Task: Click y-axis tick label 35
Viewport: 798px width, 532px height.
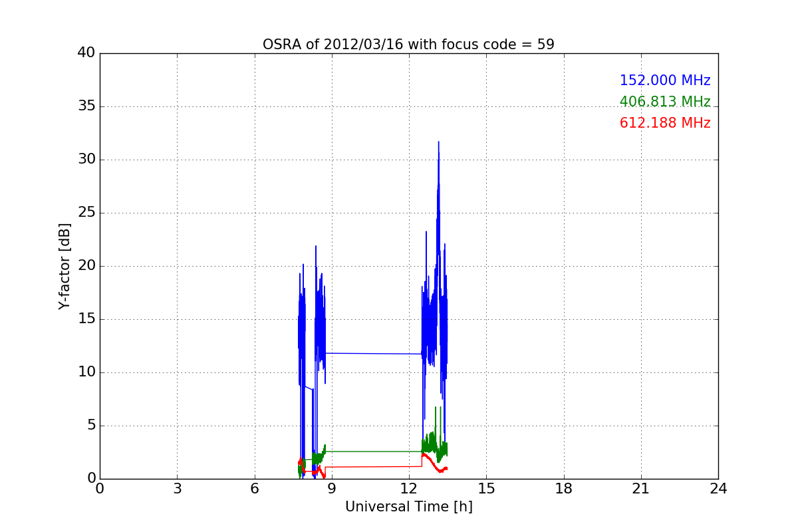Action: (x=86, y=106)
